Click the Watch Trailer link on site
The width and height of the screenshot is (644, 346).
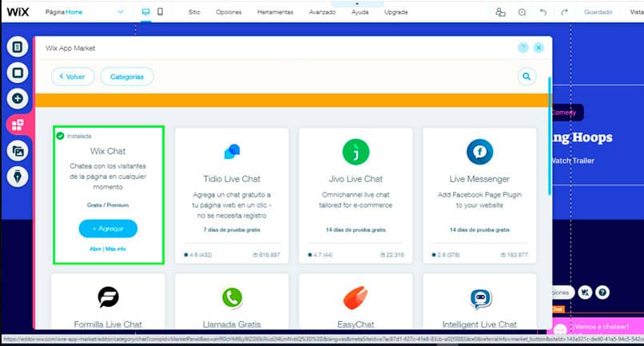coord(572,161)
